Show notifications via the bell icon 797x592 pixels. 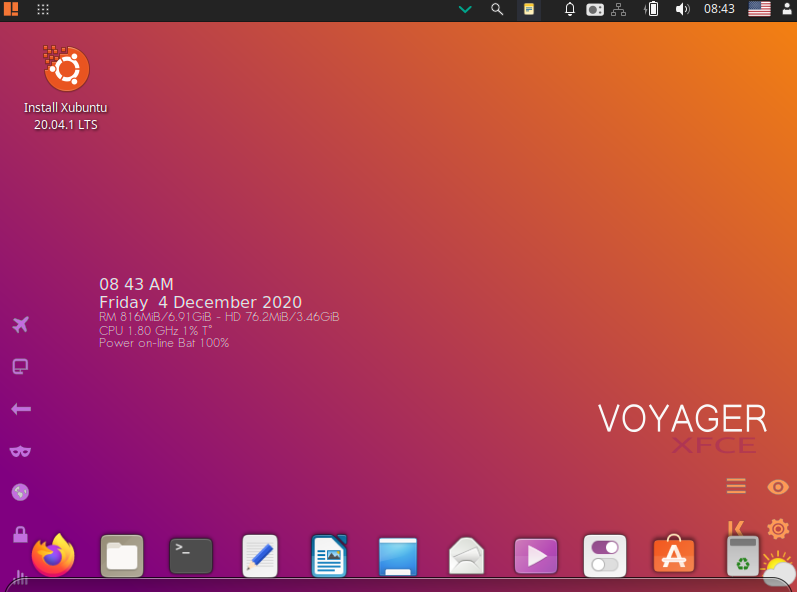[570, 9]
